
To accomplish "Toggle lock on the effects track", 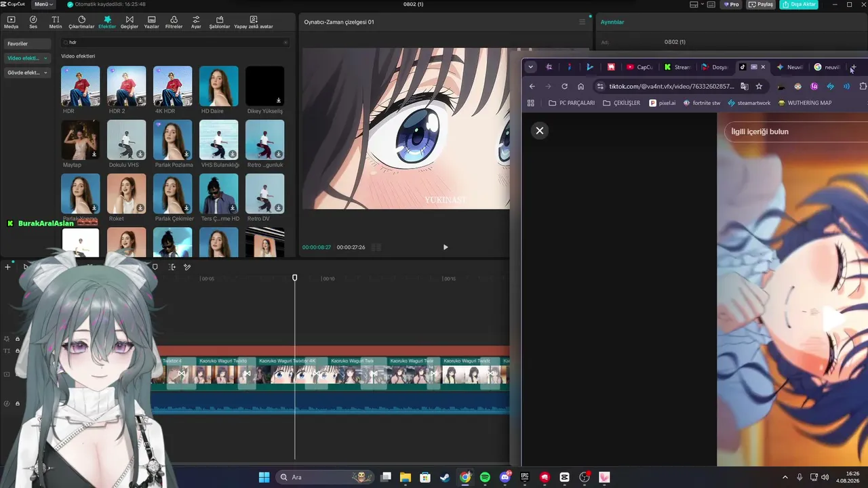I will (x=18, y=339).
